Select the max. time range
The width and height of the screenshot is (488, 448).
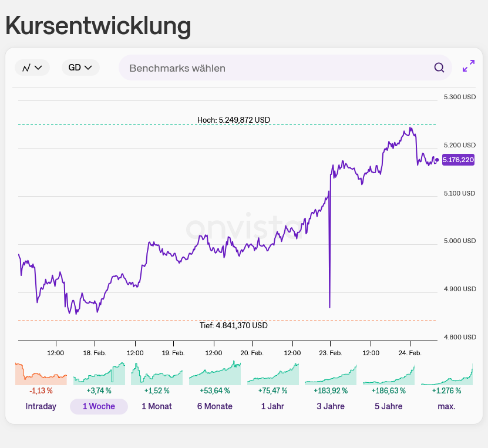point(446,406)
